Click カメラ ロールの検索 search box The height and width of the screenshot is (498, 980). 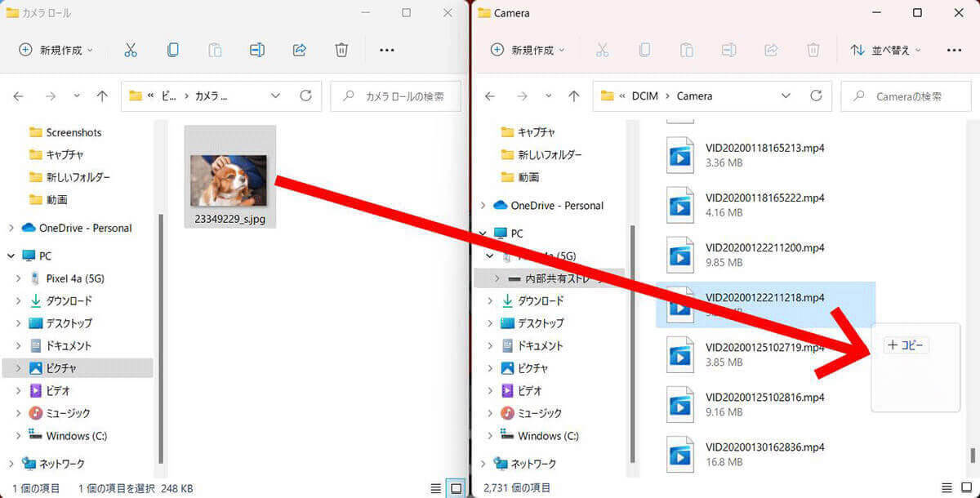pyautogui.click(x=395, y=96)
